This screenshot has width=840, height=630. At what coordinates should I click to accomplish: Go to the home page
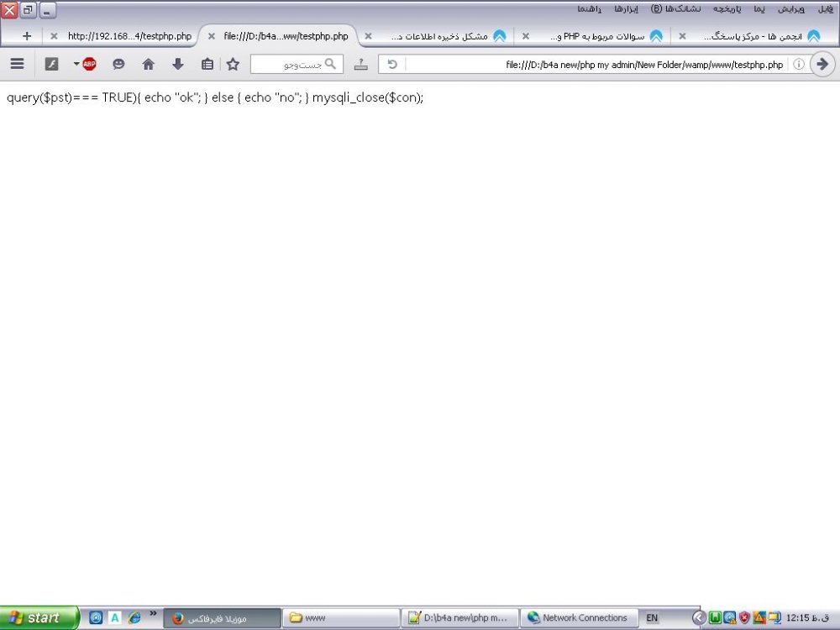pos(149,64)
